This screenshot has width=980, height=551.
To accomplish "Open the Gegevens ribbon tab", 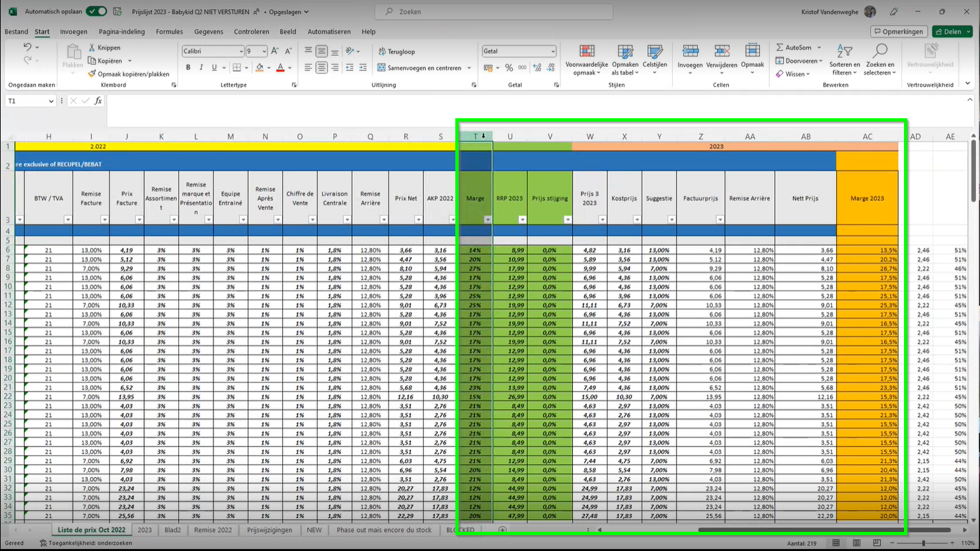I will pos(208,32).
